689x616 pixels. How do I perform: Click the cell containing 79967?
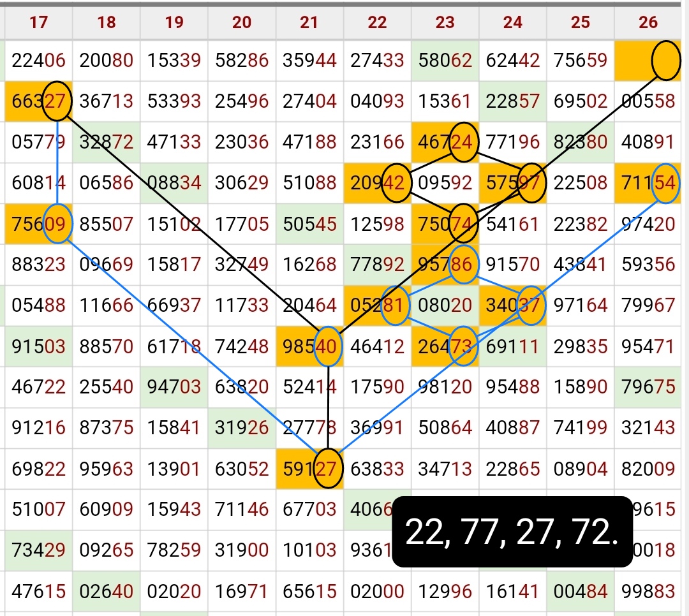(x=648, y=305)
